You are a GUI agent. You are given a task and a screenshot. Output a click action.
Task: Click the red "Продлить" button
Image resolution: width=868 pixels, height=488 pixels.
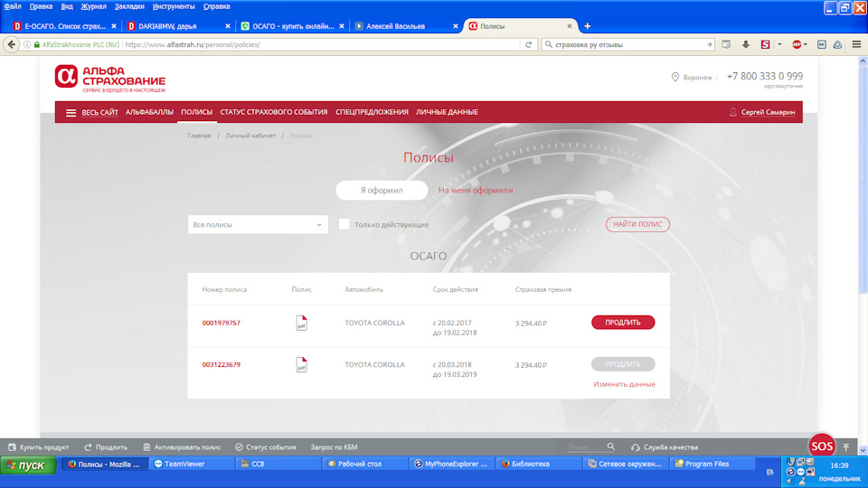click(623, 323)
